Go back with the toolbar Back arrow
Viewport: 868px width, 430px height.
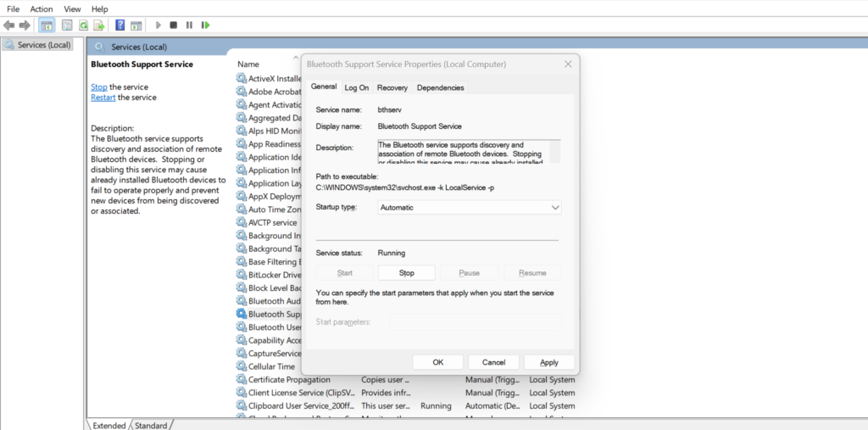(x=8, y=25)
